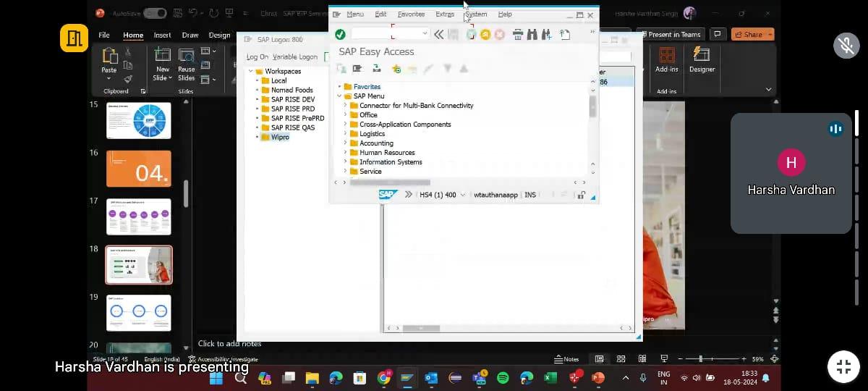The width and height of the screenshot is (868, 391).
Task: Collapse the SAP Menu node
Action: (x=340, y=96)
